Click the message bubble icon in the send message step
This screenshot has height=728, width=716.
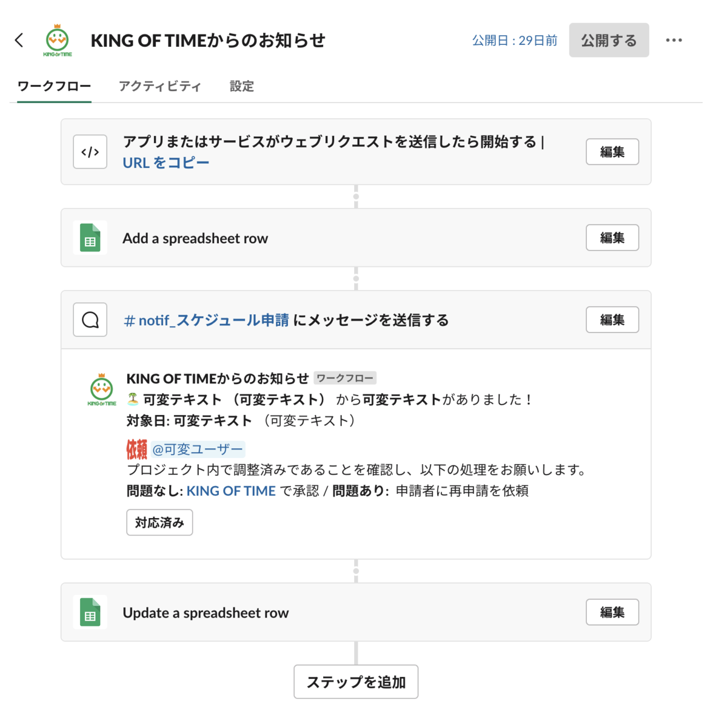90,320
